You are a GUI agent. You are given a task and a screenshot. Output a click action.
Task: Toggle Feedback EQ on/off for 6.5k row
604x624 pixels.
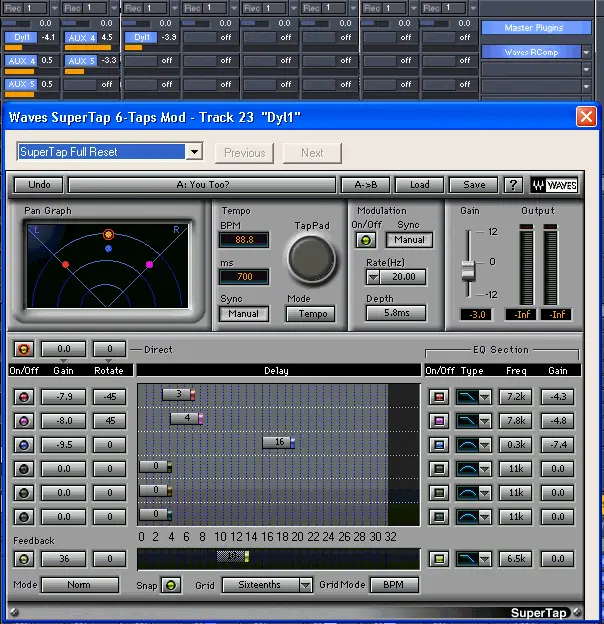tap(439, 559)
